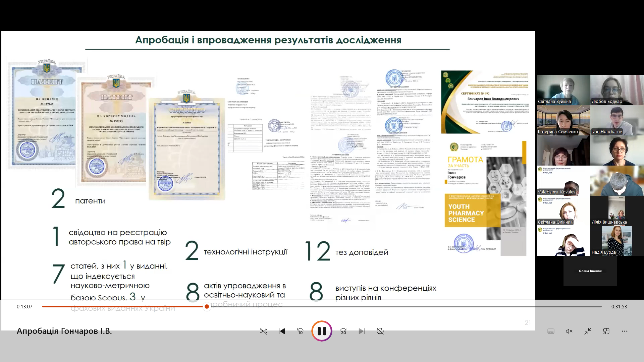Switch to the mini player view
The image size is (644, 362).
pyautogui.click(x=606, y=331)
